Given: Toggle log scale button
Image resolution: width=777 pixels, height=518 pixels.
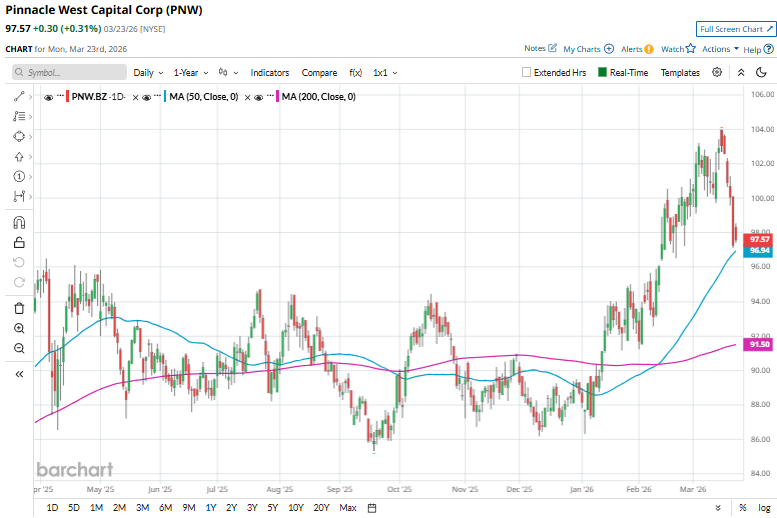Looking at the screenshot, I should click(764, 508).
